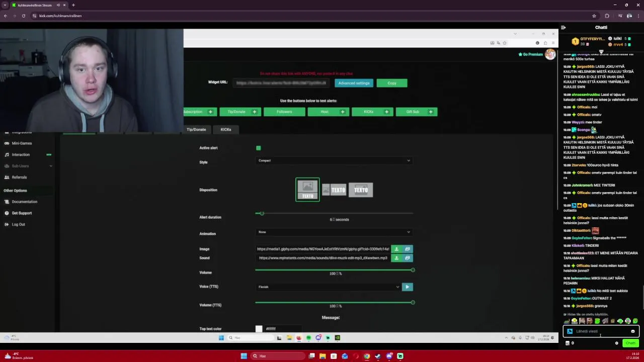Open File Explorer from the taskbar
The image size is (644, 362).
323,356
